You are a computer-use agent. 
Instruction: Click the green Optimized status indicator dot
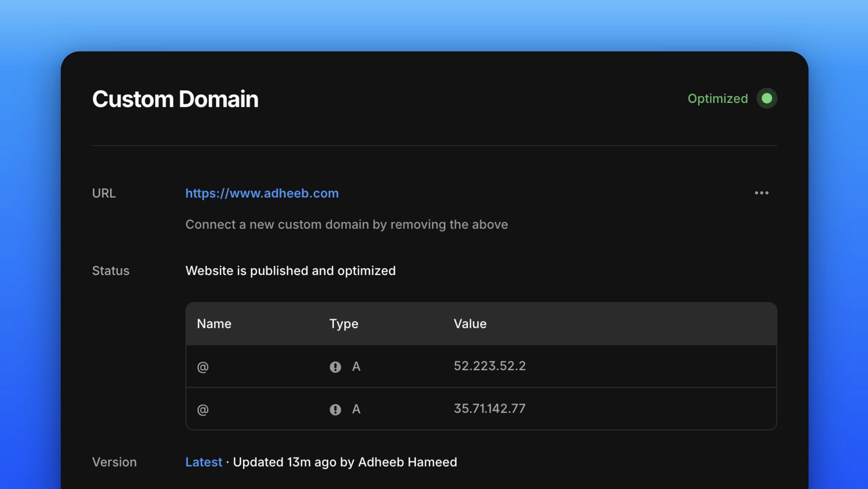pyautogui.click(x=767, y=98)
